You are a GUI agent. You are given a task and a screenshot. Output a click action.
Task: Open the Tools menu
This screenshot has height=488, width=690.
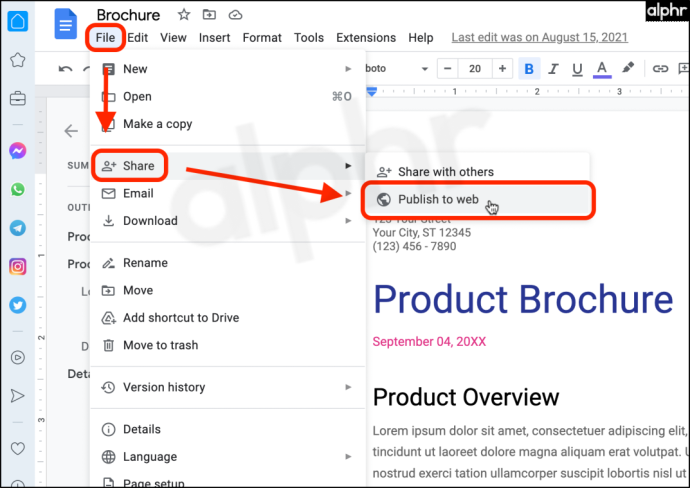309,37
